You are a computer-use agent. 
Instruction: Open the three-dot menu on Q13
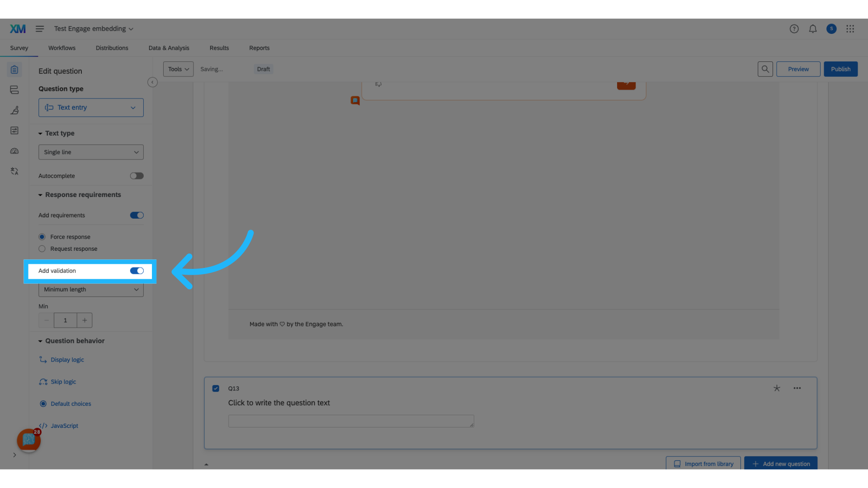pyautogui.click(x=797, y=388)
